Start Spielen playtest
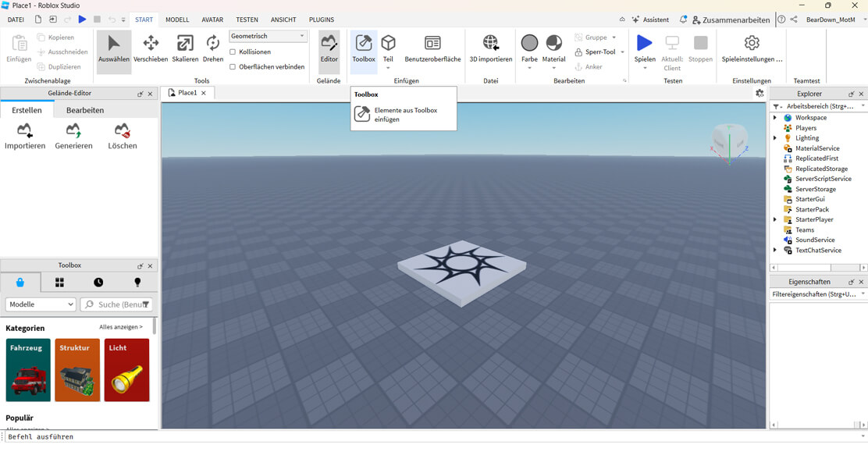 coord(644,51)
